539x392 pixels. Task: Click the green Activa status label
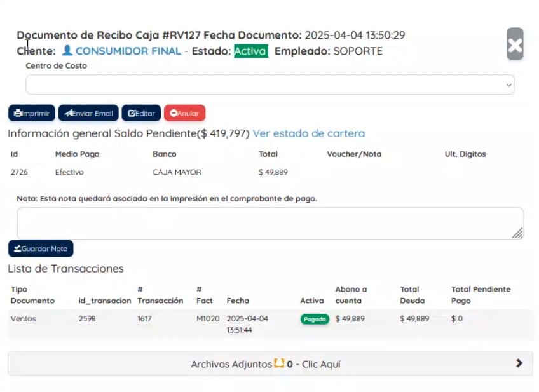(x=250, y=51)
